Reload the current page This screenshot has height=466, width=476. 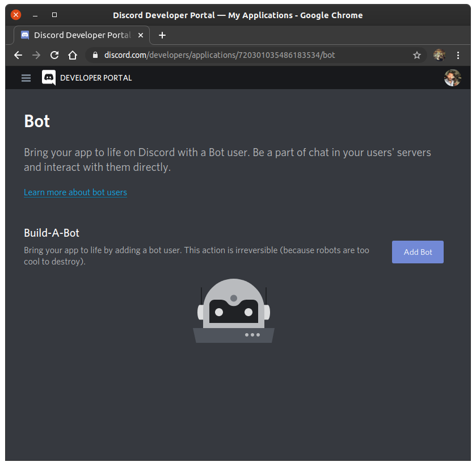point(54,55)
